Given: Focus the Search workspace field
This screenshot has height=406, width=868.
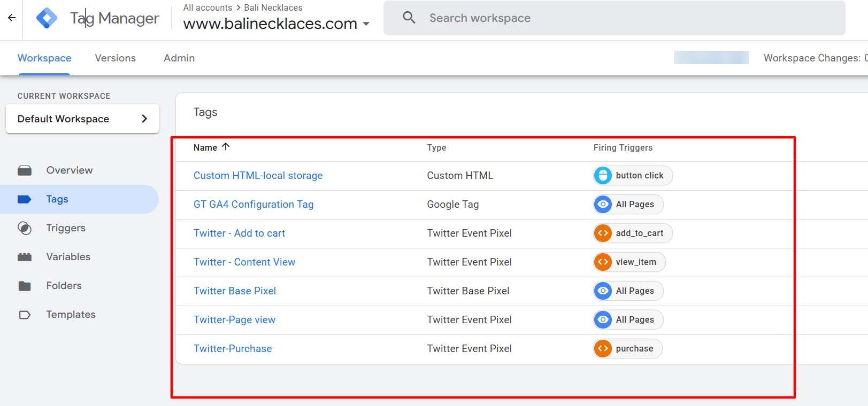Looking at the screenshot, I should pos(614,18).
